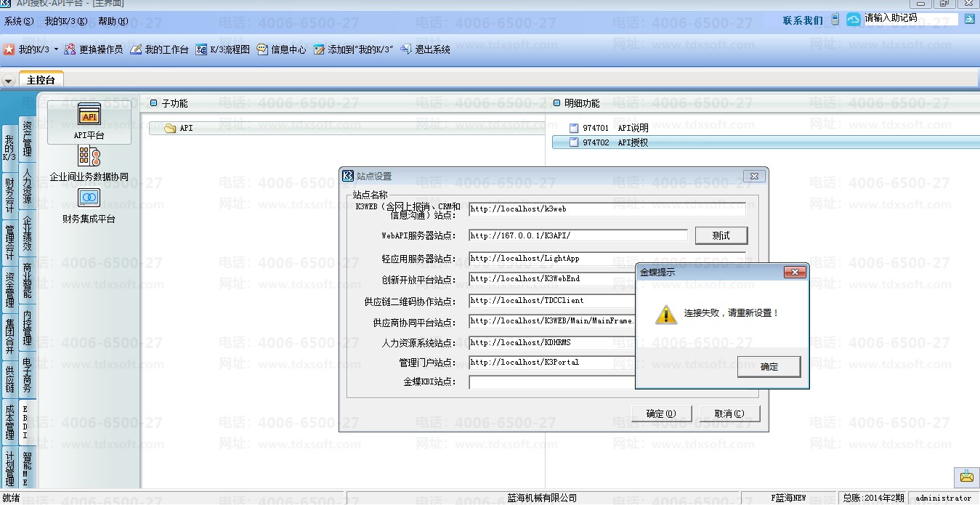
Task: Click the empty 金蝶KBI站点 field
Action: click(552, 382)
